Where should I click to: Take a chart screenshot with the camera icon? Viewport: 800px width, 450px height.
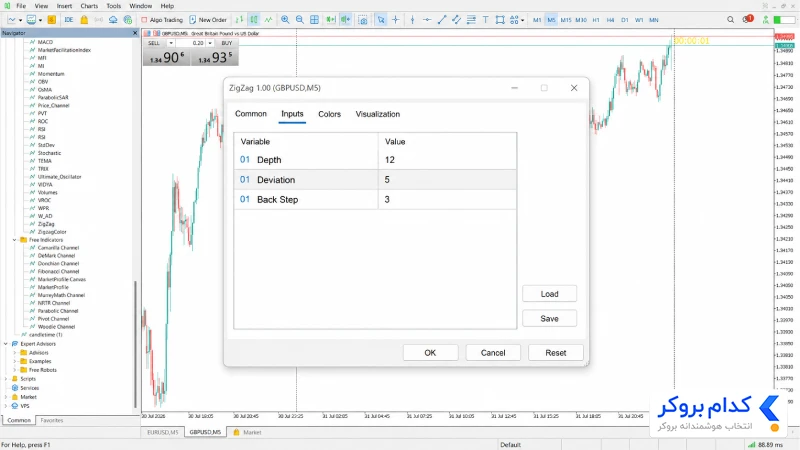(x=363, y=20)
